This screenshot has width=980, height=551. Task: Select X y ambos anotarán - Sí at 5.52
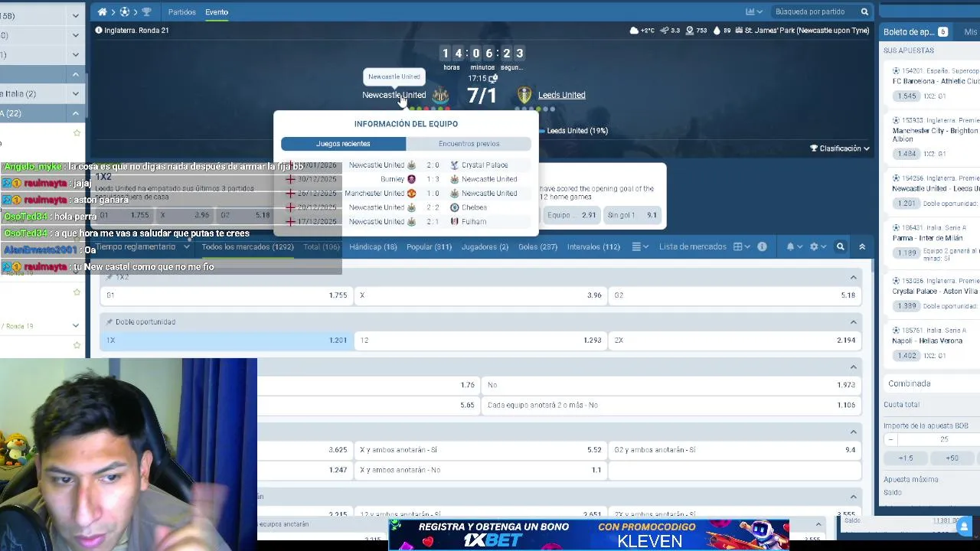481,450
